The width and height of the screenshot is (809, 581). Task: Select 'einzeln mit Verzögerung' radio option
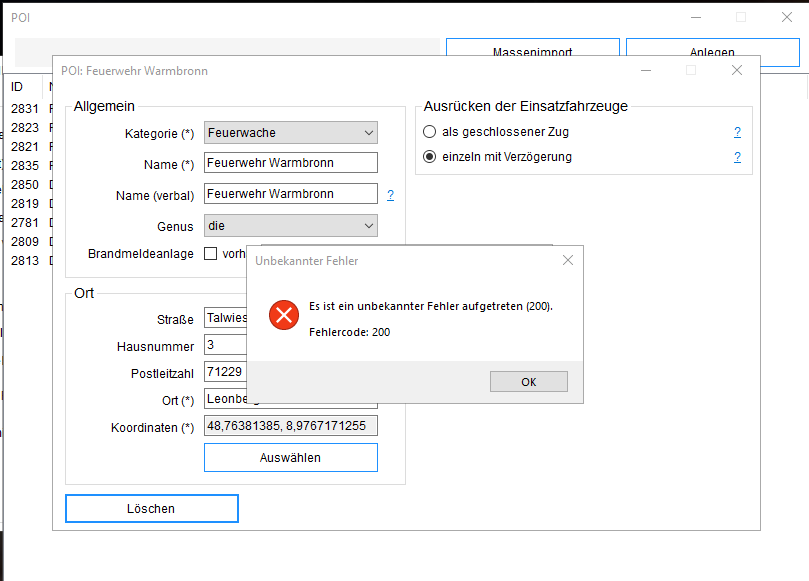pyautogui.click(x=429, y=156)
